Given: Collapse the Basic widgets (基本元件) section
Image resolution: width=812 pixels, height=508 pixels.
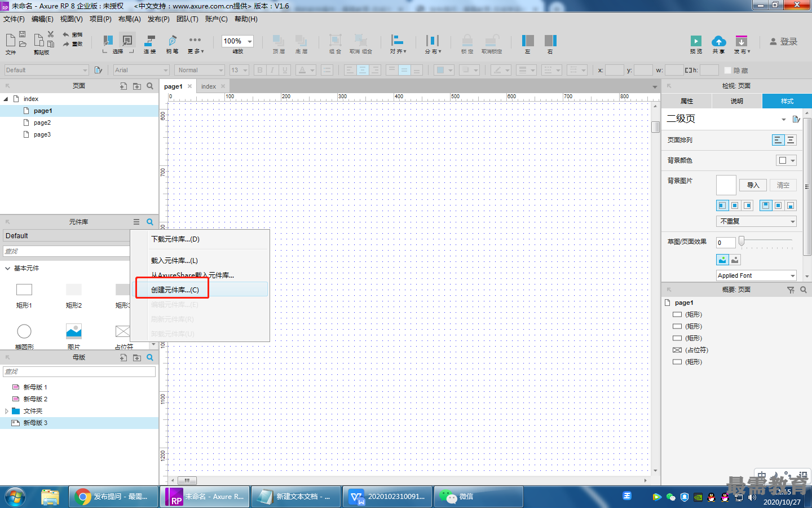Looking at the screenshot, I should click(x=8, y=268).
